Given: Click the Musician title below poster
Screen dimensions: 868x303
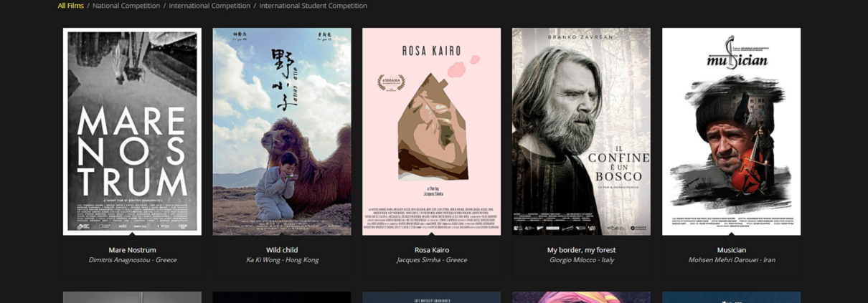Looking at the screenshot, I should [731, 250].
